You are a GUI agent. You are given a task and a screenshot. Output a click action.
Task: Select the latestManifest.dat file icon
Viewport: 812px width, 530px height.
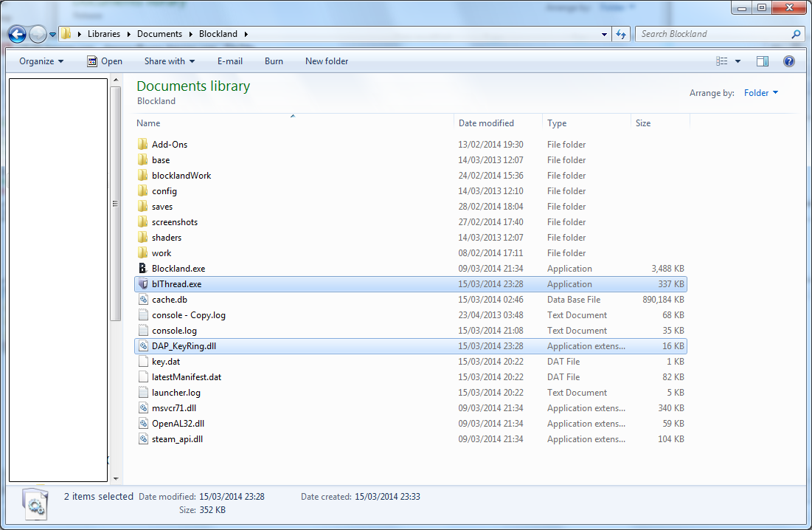143,377
